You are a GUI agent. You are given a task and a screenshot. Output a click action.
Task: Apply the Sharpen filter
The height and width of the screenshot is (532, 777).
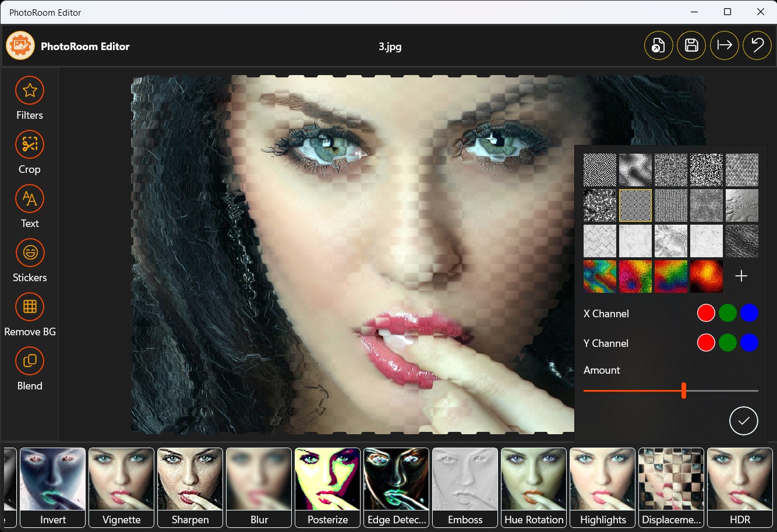[190, 487]
